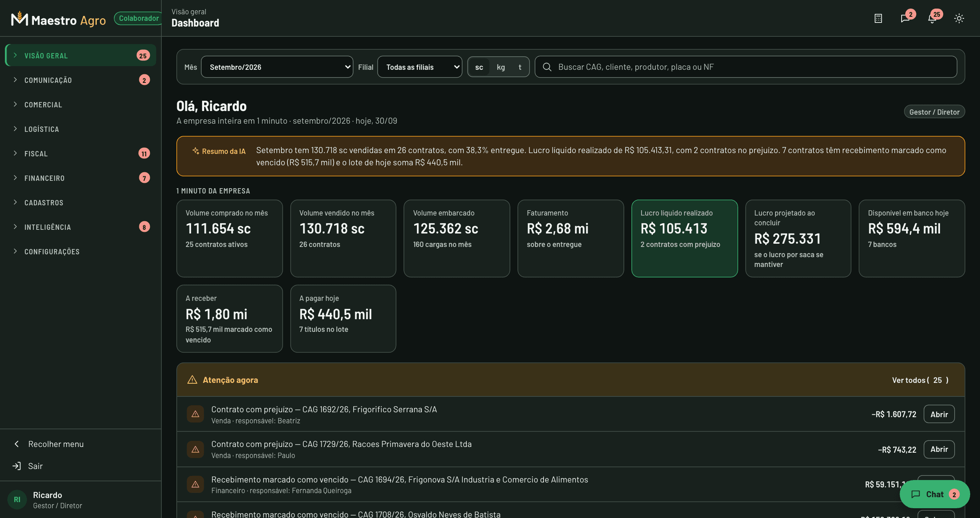Select the sc unit toggle
The height and width of the screenshot is (518, 980).
[x=479, y=67]
